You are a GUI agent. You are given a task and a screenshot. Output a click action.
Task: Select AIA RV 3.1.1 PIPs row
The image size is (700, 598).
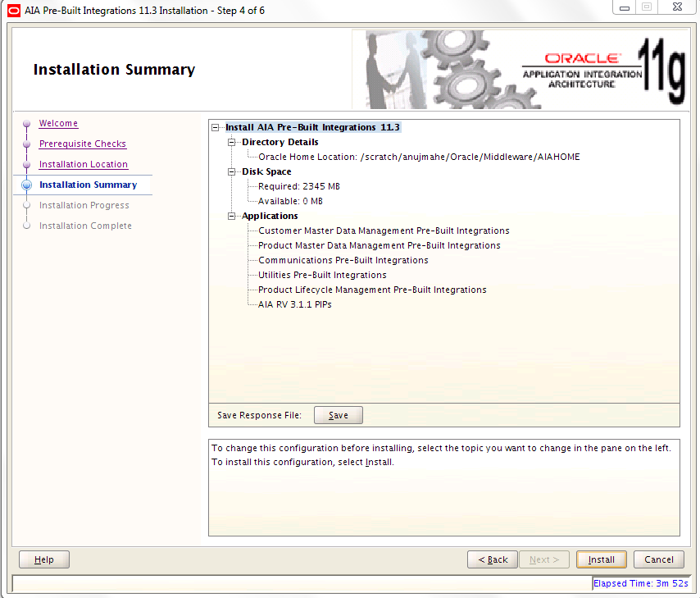pos(295,304)
